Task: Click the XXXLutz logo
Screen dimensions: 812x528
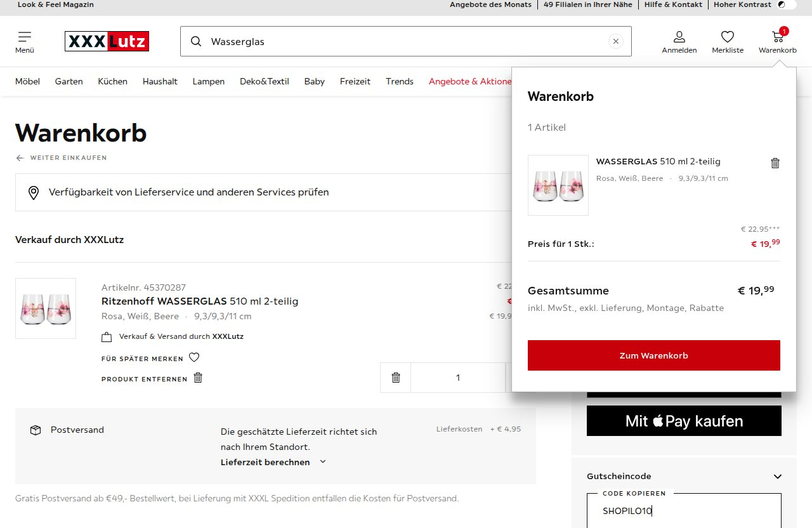Action: [107, 41]
